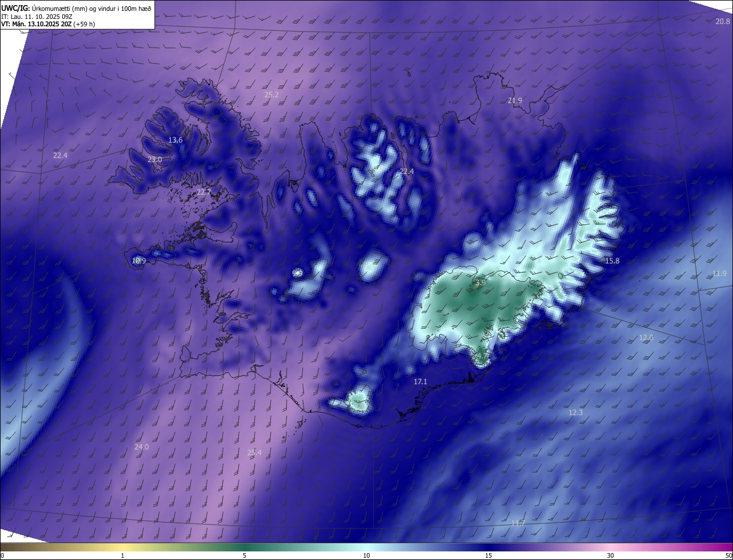Image resolution: width=733 pixels, height=560 pixels.
Task: Click the initial time line 'IT: Lau. 11. 10. 2025 09Z'
Action: point(36,16)
